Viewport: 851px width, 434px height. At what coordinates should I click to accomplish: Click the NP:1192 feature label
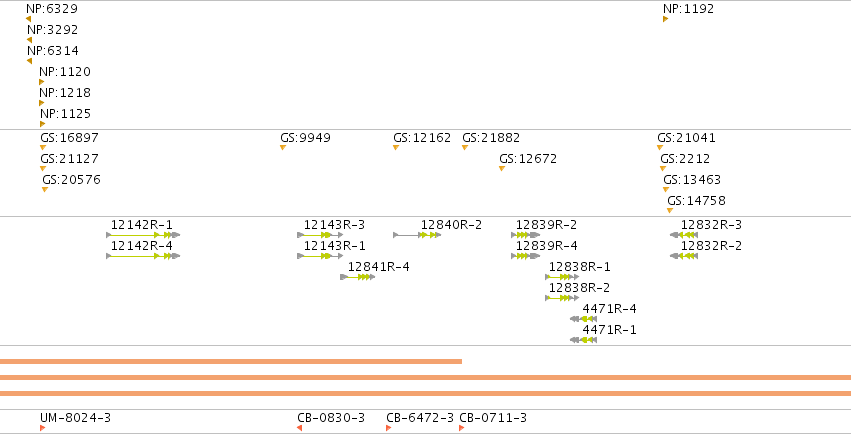pos(688,9)
